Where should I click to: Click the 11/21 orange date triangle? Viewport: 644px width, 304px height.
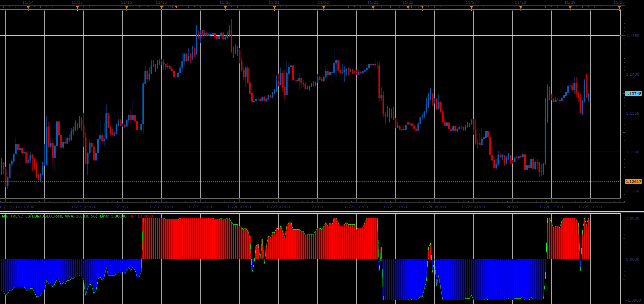coord(274,7)
